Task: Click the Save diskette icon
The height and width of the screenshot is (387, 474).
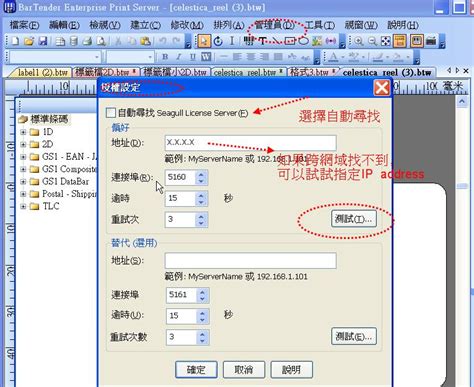Action: tap(43, 41)
